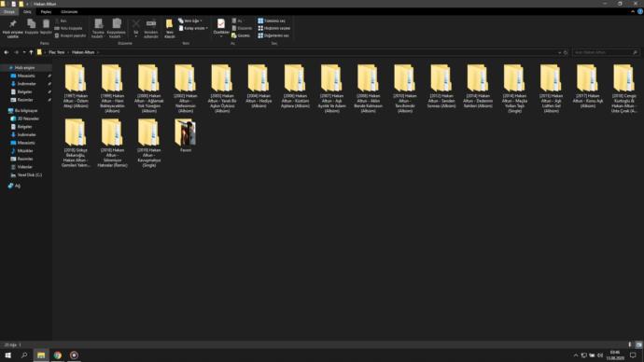Viewport: 644px width, 362px height.
Task: Click the Düzenle icon in the Aç group
Action: point(242,28)
